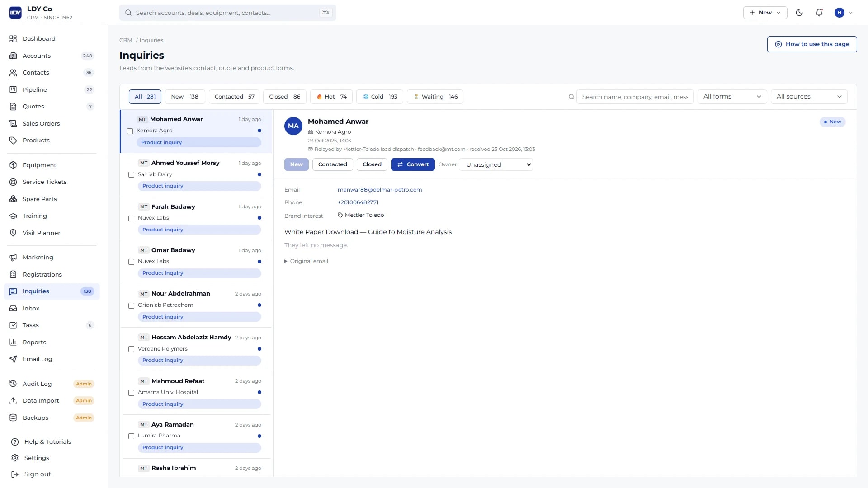Viewport: 868px width, 488px height.
Task: Switch to the Contacted 57 filter tab
Action: click(234, 97)
